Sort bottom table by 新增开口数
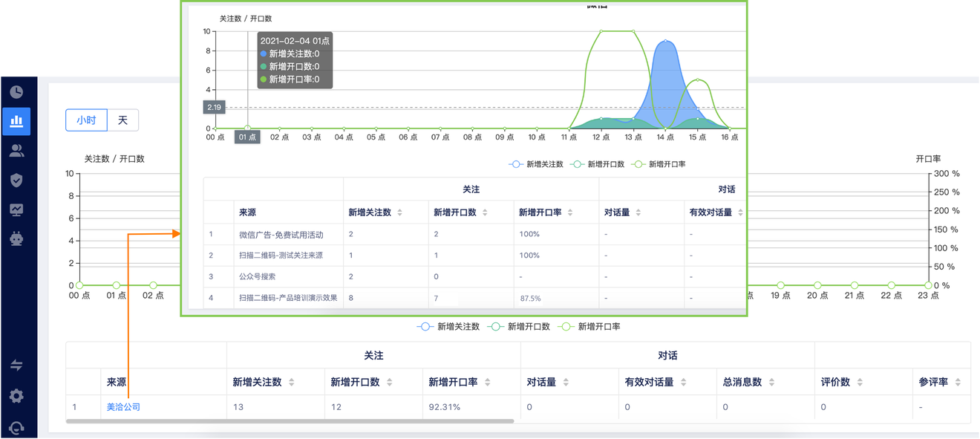The height and width of the screenshot is (439, 980). pyautogui.click(x=389, y=383)
